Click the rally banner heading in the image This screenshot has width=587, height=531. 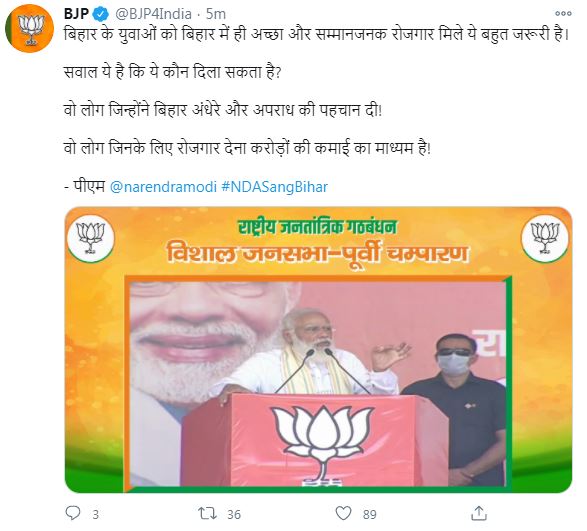point(317,244)
